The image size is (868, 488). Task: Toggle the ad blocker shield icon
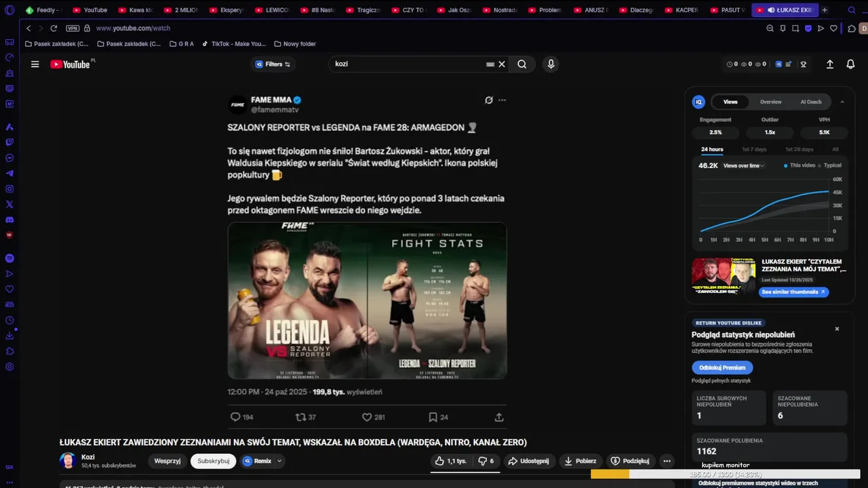[808, 28]
